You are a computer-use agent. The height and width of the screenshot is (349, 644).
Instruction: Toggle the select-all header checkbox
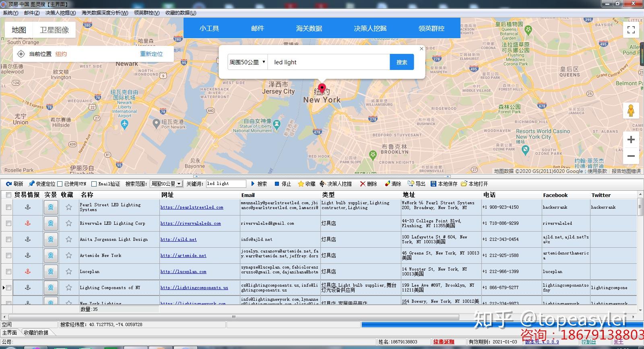coord(8,195)
